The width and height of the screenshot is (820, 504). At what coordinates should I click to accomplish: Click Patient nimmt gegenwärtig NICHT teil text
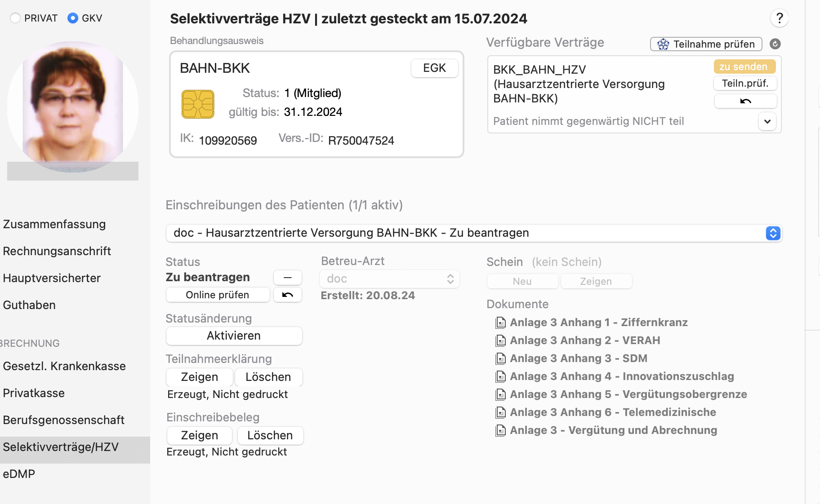588,121
